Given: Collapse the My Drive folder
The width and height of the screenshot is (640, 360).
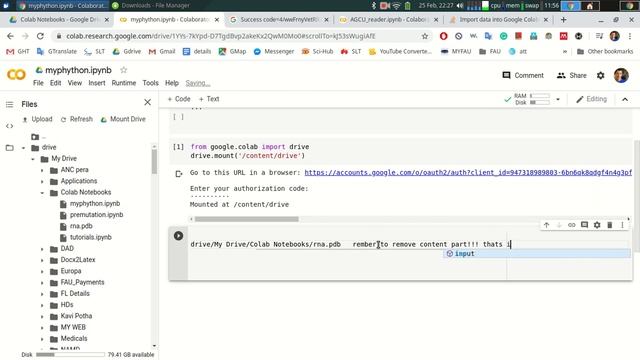Looking at the screenshot, I should click(x=33, y=159).
